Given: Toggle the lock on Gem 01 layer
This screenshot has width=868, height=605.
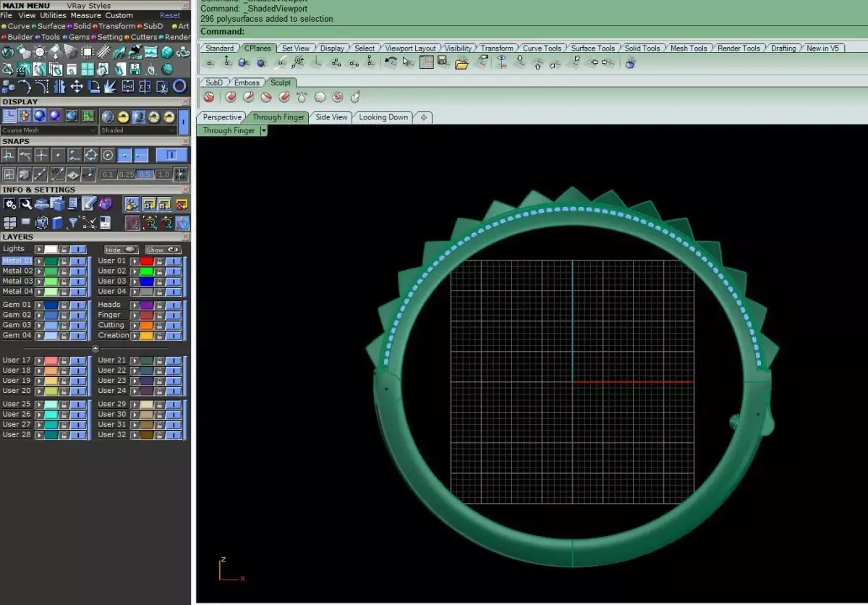Looking at the screenshot, I should (x=64, y=305).
